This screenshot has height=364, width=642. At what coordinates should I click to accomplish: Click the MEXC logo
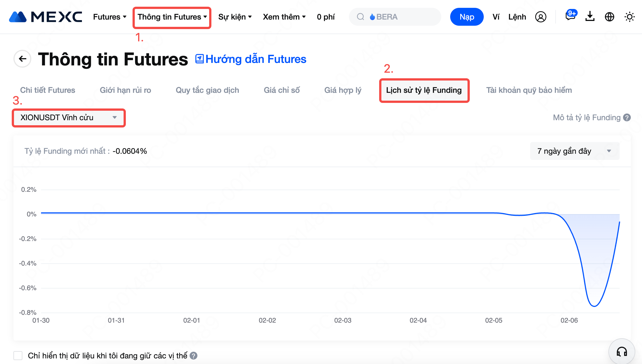tap(46, 17)
